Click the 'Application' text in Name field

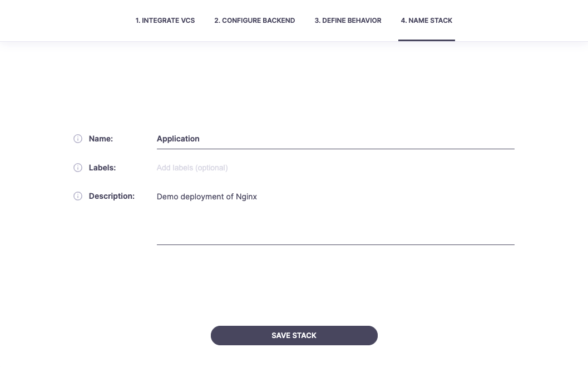178,139
